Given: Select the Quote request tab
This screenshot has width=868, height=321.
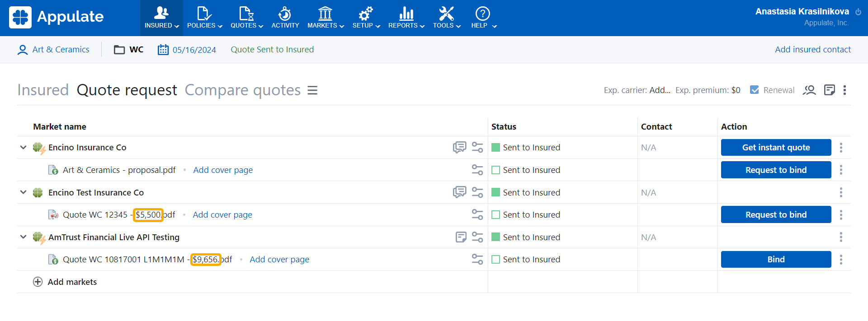Looking at the screenshot, I should click(127, 90).
